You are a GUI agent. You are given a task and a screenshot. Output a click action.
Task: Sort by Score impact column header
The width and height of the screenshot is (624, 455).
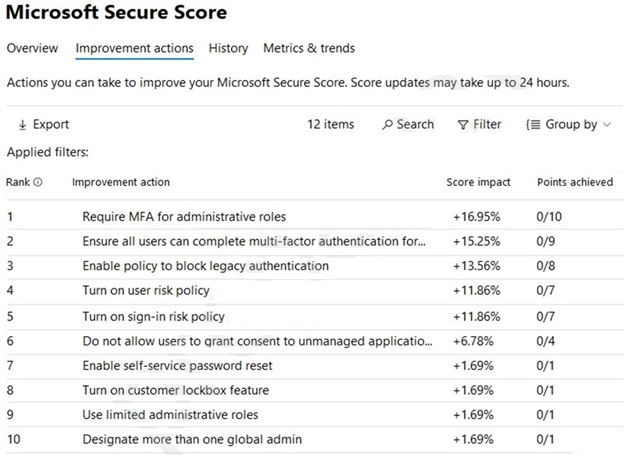coord(478,182)
